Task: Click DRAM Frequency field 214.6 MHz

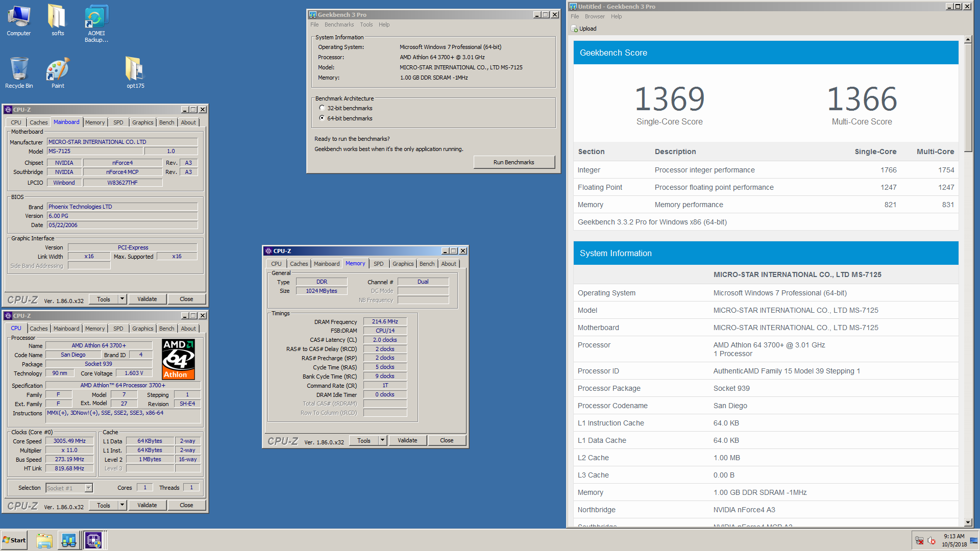Action: click(385, 321)
